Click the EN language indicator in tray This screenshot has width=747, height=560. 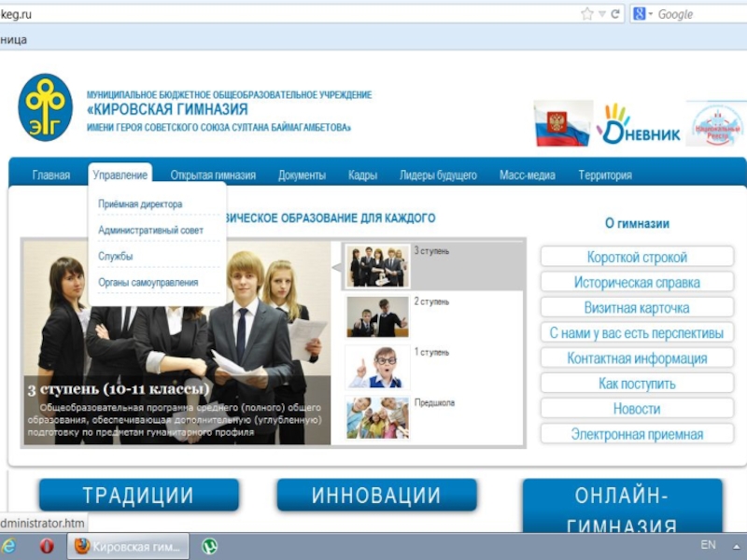tap(708, 544)
